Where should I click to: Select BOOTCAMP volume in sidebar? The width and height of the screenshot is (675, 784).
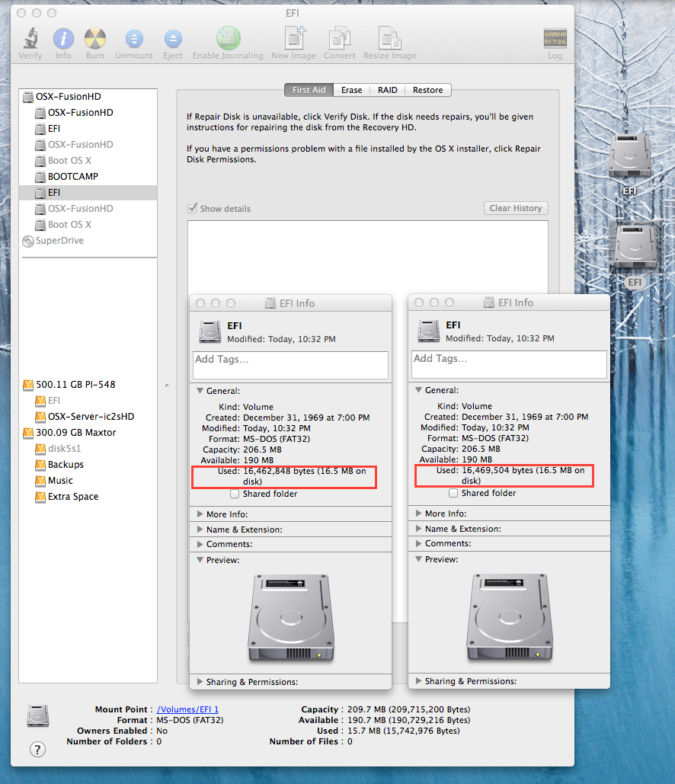pos(73,177)
